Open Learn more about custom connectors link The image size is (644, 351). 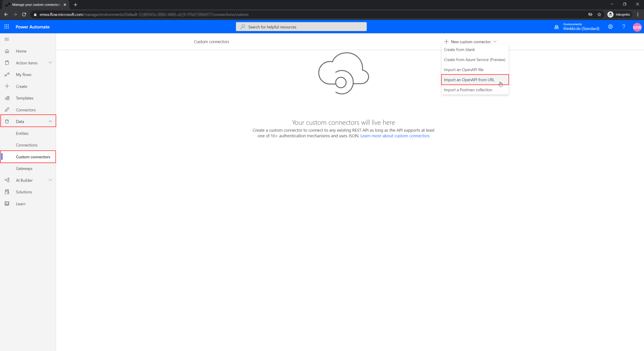(395, 136)
